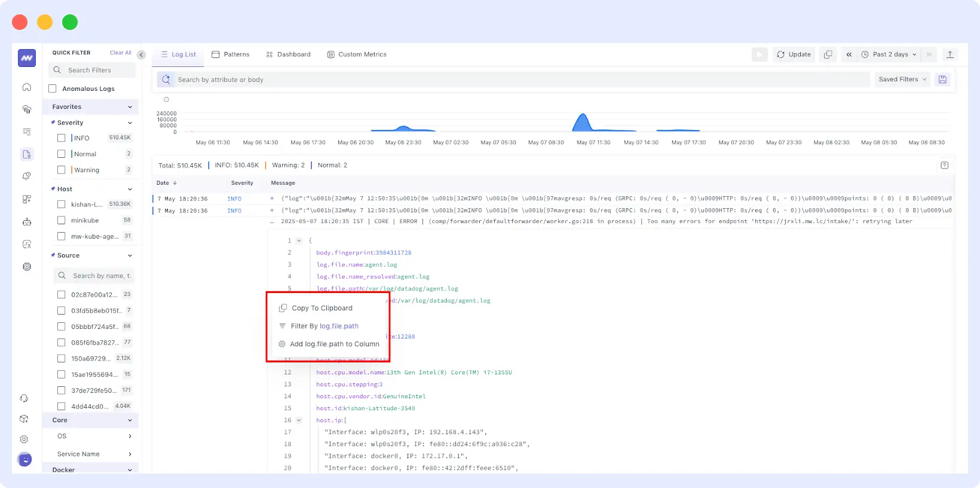
Task: Expand the Service Name filter
Action: (130, 455)
